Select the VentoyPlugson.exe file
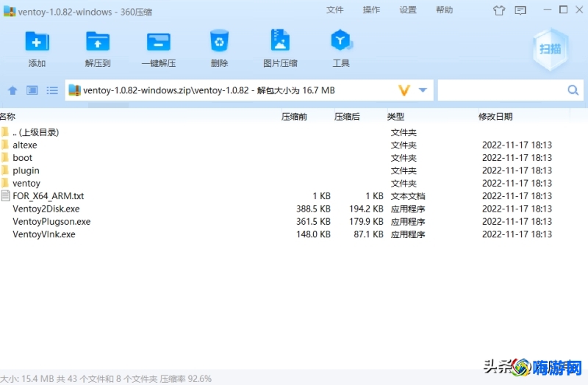The height and width of the screenshot is (385, 588). coord(51,221)
